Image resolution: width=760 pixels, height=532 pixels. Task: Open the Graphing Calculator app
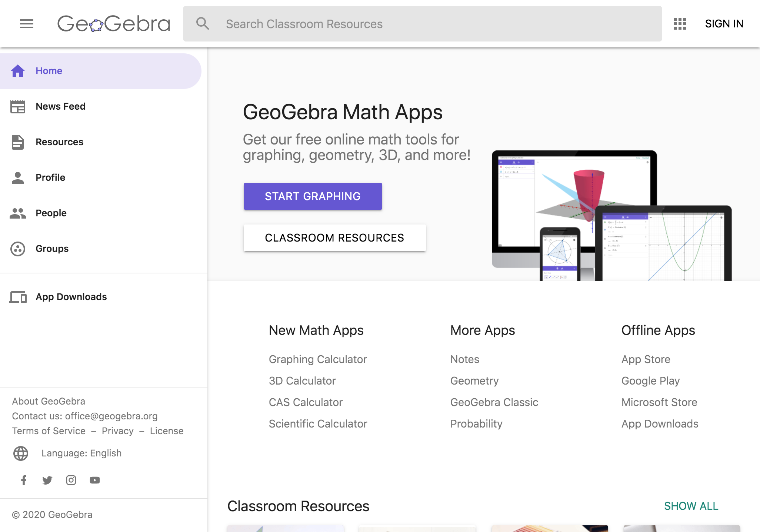tap(317, 359)
